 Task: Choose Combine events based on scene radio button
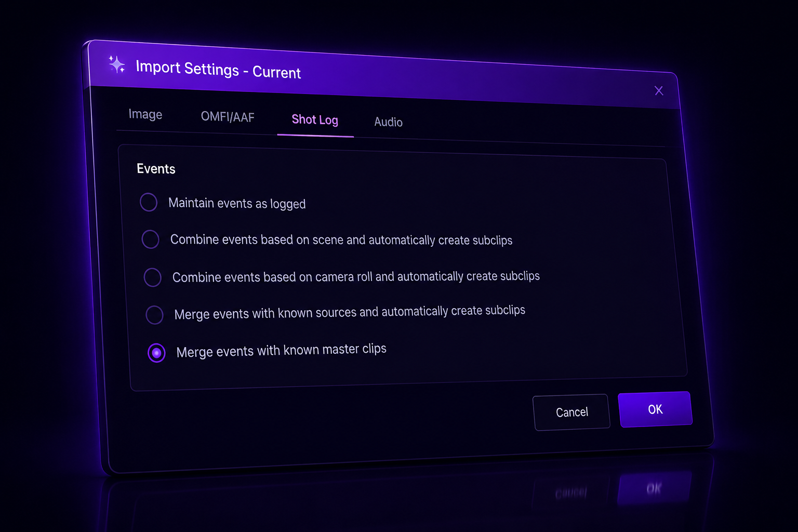151,240
